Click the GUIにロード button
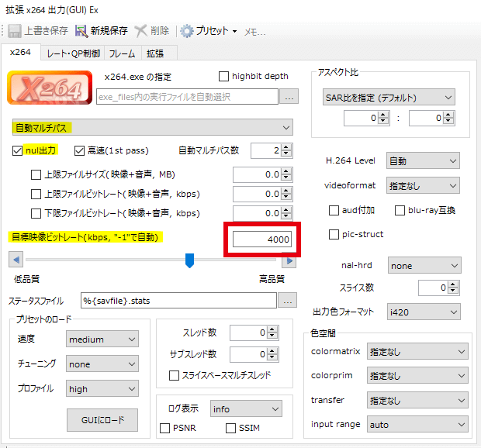Screen dimensions: 481x448 [x=103, y=420]
